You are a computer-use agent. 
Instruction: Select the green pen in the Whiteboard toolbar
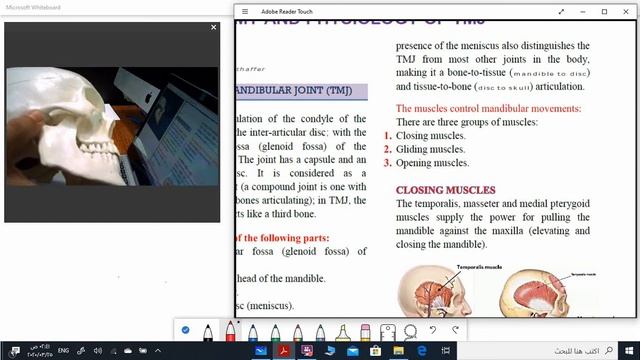pos(275,332)
